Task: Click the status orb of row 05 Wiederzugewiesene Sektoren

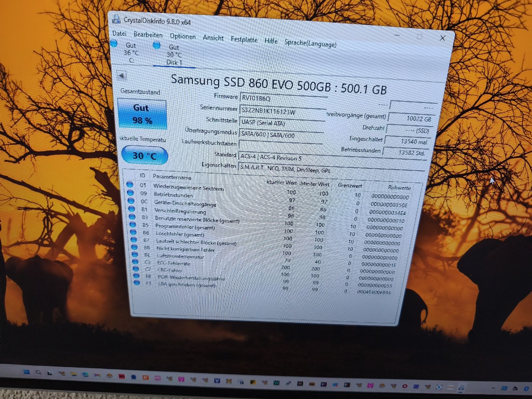Action: (130, 185)
